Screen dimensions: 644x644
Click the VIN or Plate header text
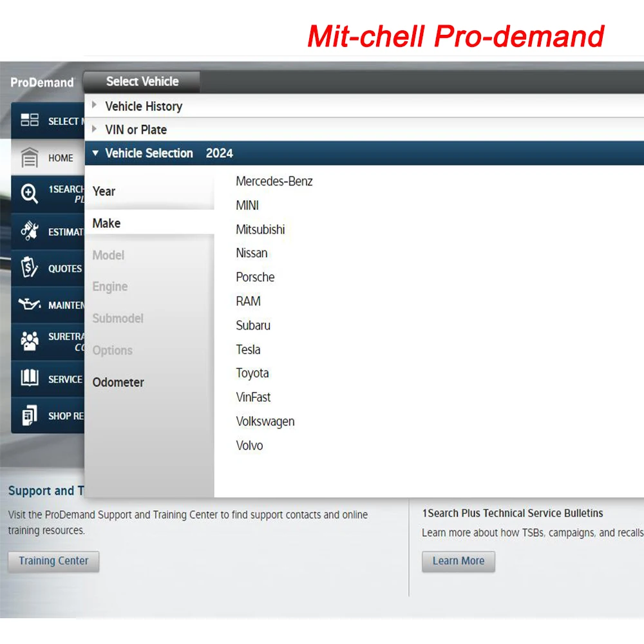tap(136, 130)
